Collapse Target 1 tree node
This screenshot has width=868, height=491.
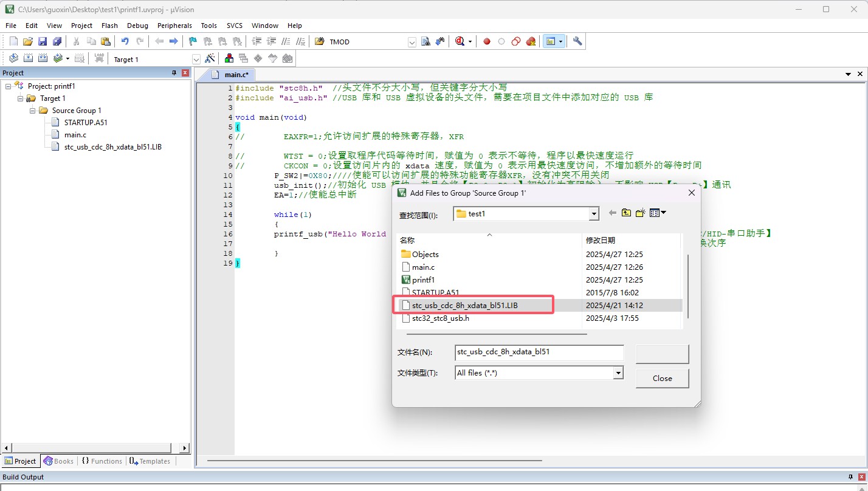coord(21,98)
